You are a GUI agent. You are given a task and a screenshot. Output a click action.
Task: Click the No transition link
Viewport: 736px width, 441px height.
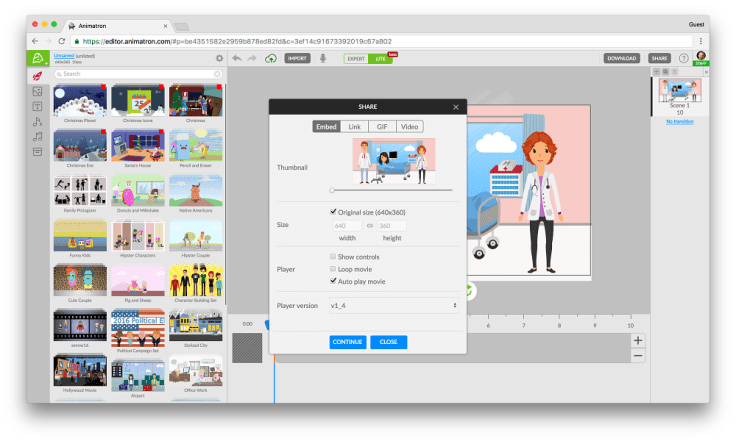click(x=680, y=122)
